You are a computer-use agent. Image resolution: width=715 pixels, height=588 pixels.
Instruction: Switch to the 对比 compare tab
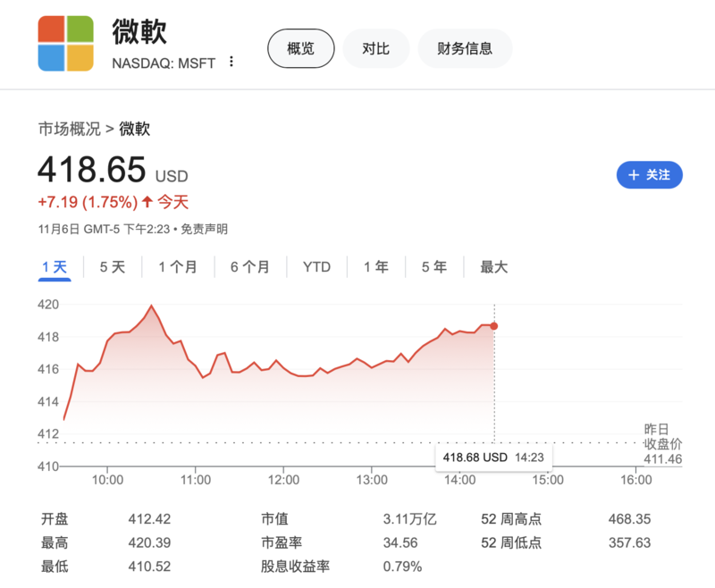pyautogui.click(x=375, y=48)
